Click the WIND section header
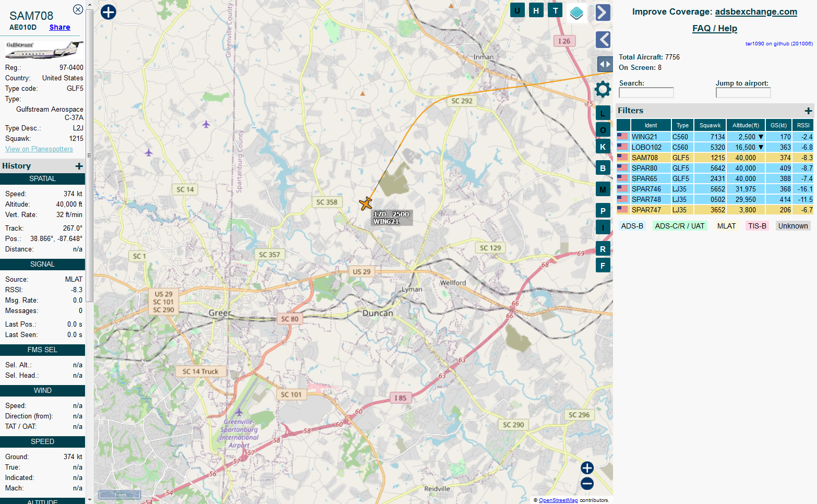The image size is (817, 504). click(42, 390)
